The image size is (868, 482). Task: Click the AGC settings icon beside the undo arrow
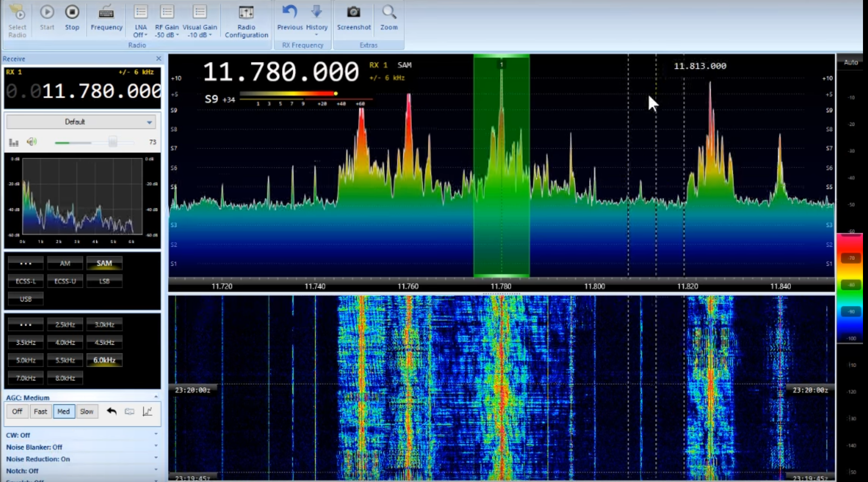(x=130, y=411)
